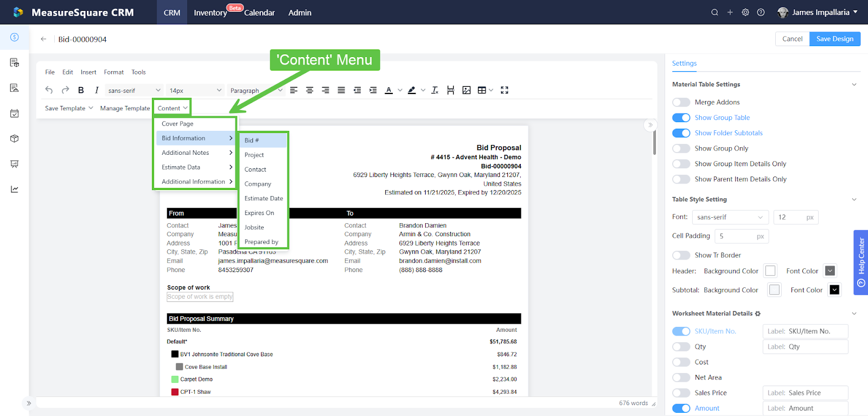The width and height of the screenshot is (868, 416).
Task: Go back using the left arrow
Action: 43,39
